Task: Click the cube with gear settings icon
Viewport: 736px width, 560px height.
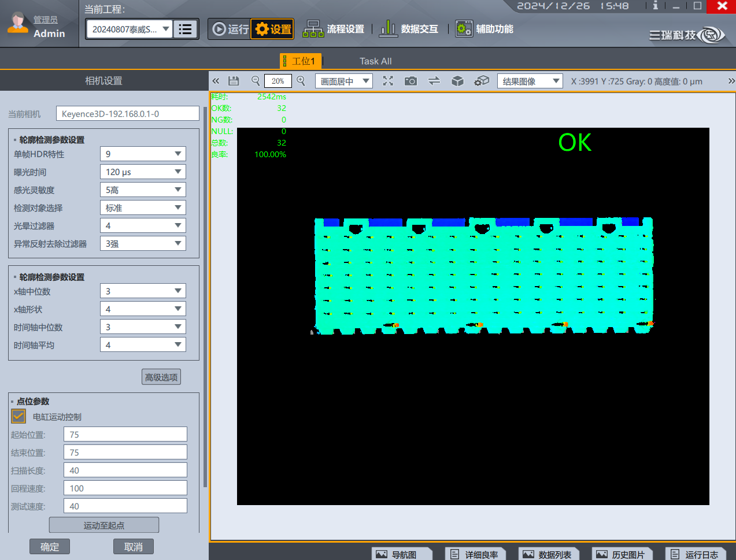Action: 482,81
